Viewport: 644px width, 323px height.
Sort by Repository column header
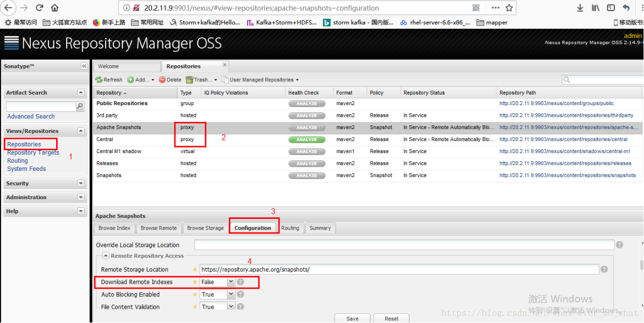click(x=135, y=93)
